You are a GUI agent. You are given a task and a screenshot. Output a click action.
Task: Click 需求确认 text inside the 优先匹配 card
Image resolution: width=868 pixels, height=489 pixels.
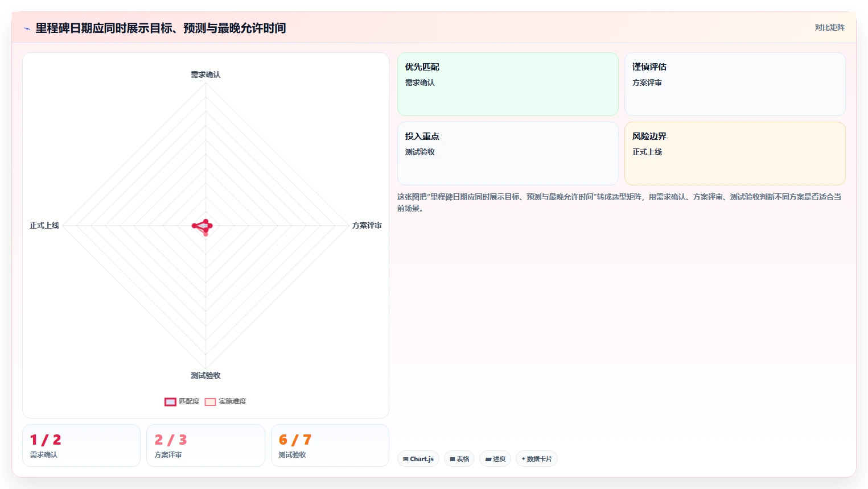coord(420,82)
